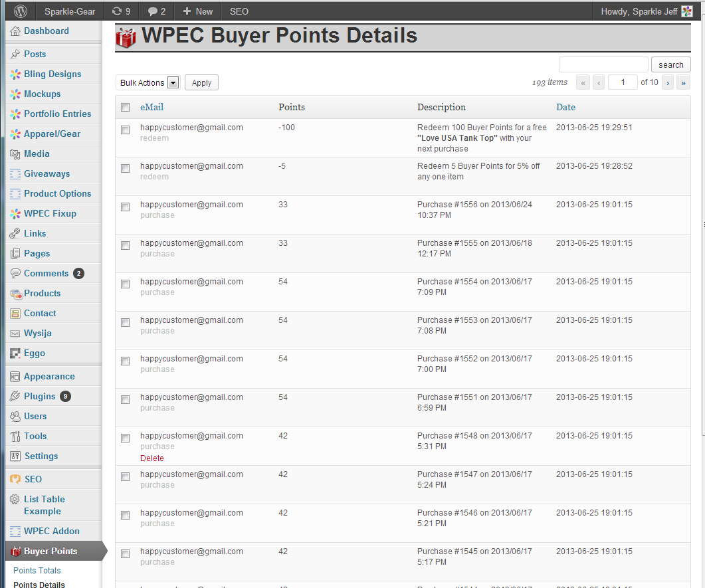Open the New menu in admin bar
Image resolution: width=705 pixels, height=588 pixels.
(197, 11)
